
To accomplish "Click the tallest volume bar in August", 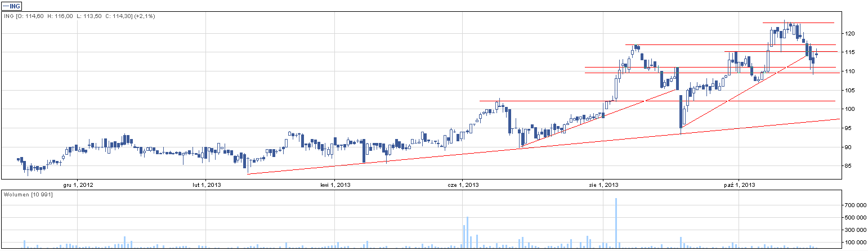I will click(616, 223).
